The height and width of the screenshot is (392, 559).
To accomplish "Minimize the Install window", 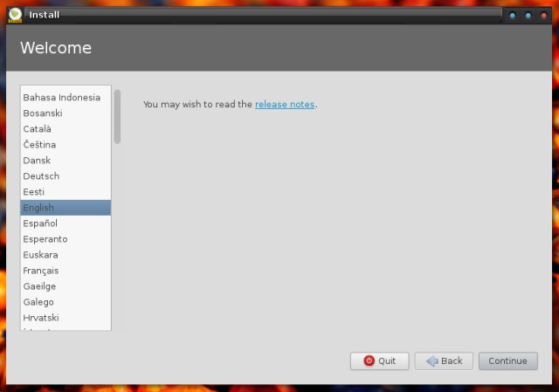I will pyautogui.click(x=513, y=16).
